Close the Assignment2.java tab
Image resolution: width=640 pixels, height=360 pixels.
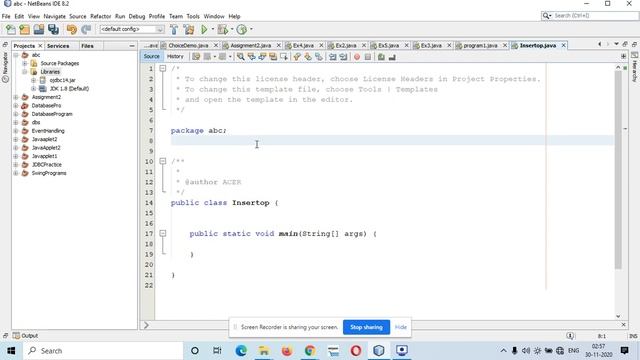tap(279, 45)
